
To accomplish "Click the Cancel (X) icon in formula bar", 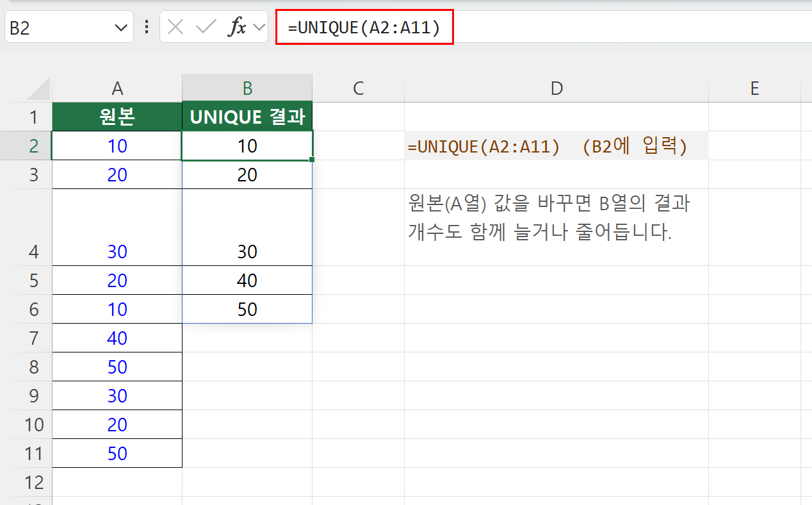I will coord(175,28).
